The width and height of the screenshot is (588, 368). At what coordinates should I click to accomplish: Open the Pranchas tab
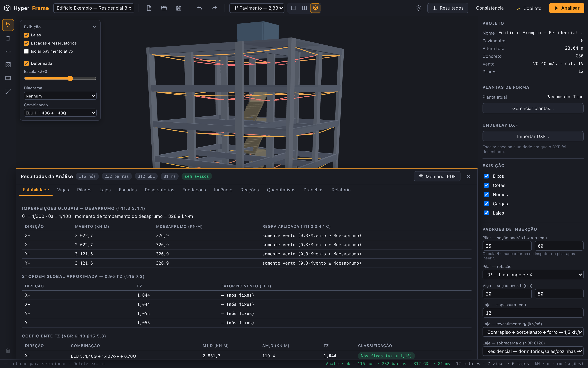(x=313, y=190)
